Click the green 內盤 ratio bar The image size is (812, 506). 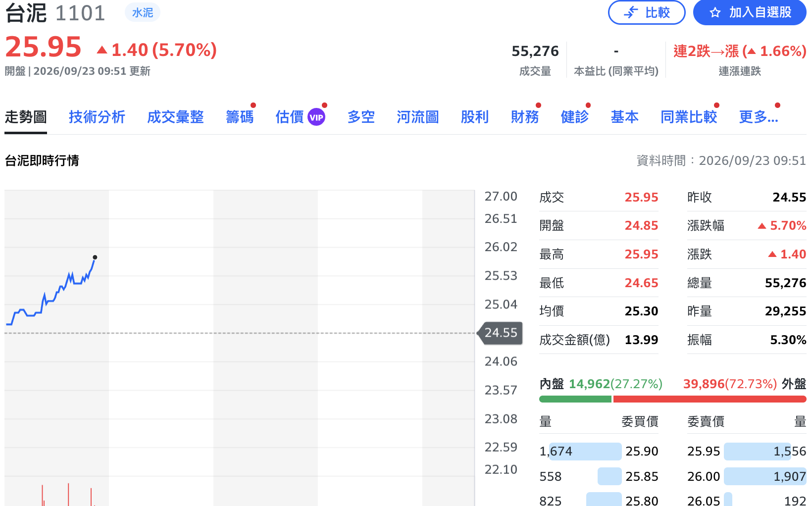575,399
